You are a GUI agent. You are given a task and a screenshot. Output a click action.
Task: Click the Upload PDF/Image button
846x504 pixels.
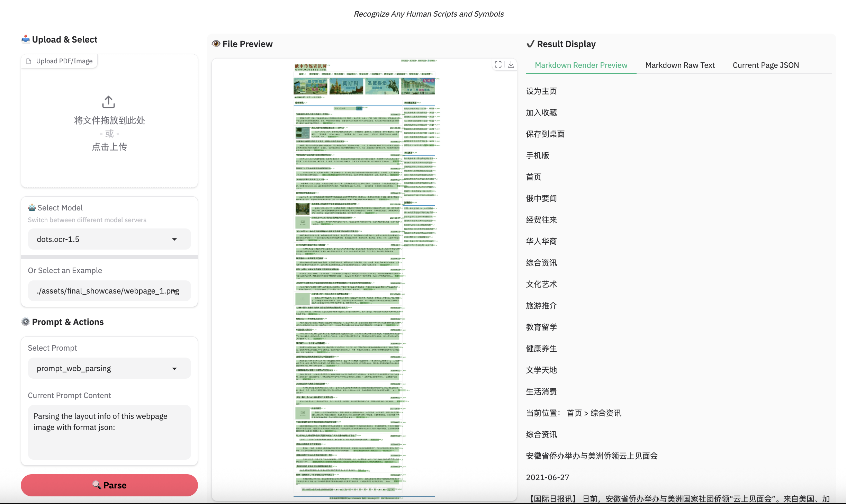pos(59,61)
